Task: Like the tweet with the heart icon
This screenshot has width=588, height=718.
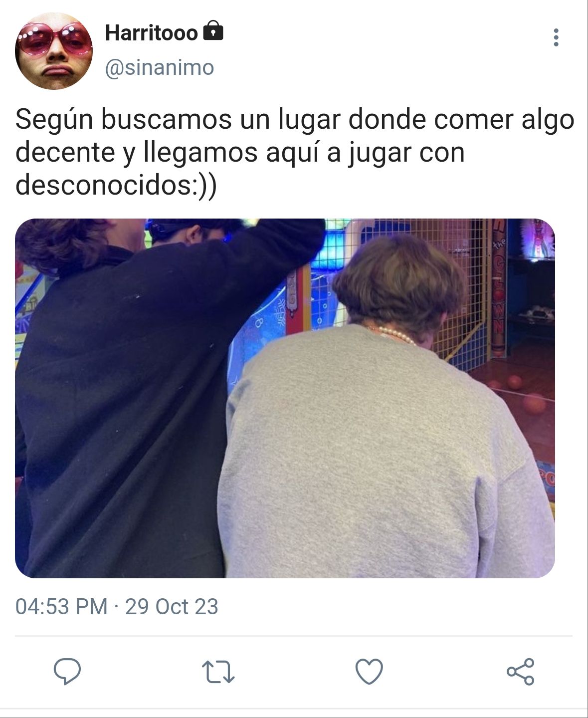Action: (x=369, y=671)
